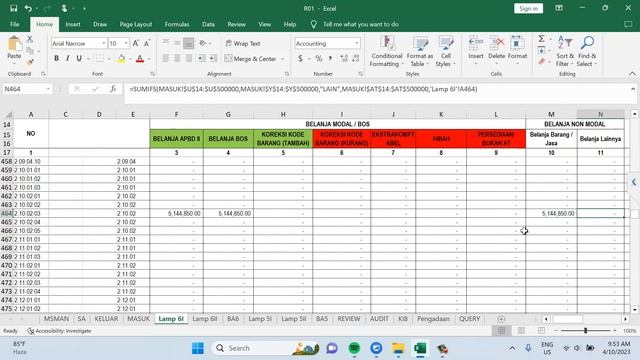Open Sort & Filter menu

pos(565,51)
